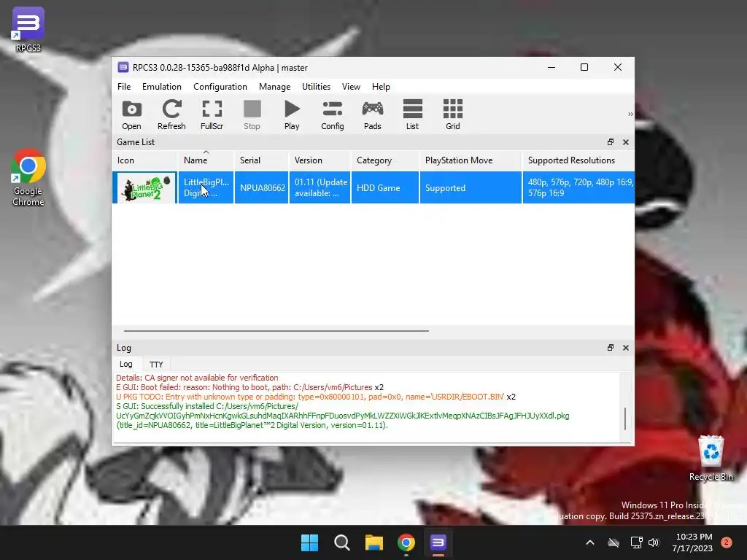747x560 pixels.
Task: Open the Utilities menu
Action: point(316,87)
